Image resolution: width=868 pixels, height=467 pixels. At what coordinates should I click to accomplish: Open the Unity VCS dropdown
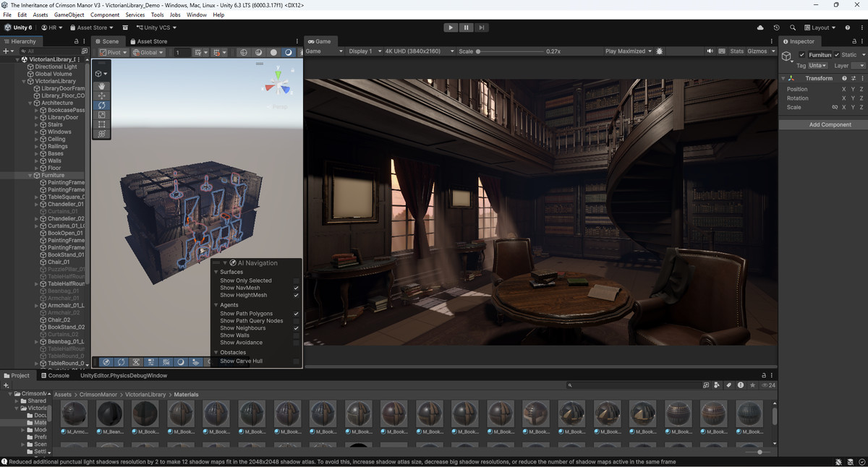point(156,27)
